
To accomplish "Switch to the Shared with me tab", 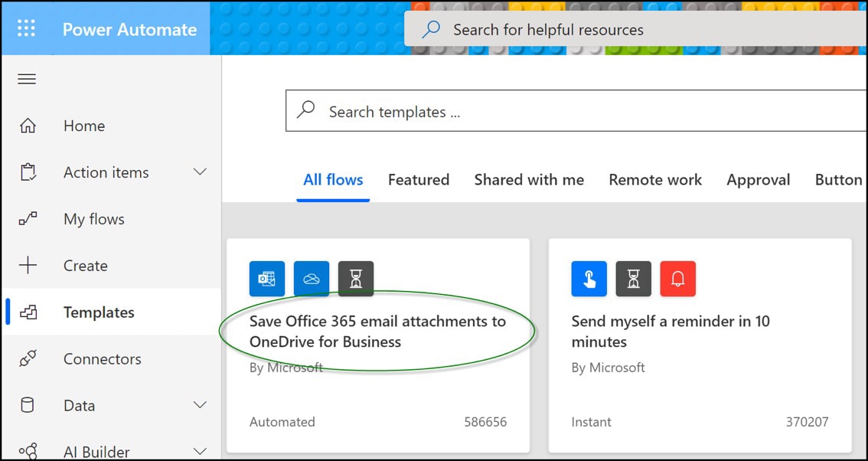I will click(x=529, y=180).
